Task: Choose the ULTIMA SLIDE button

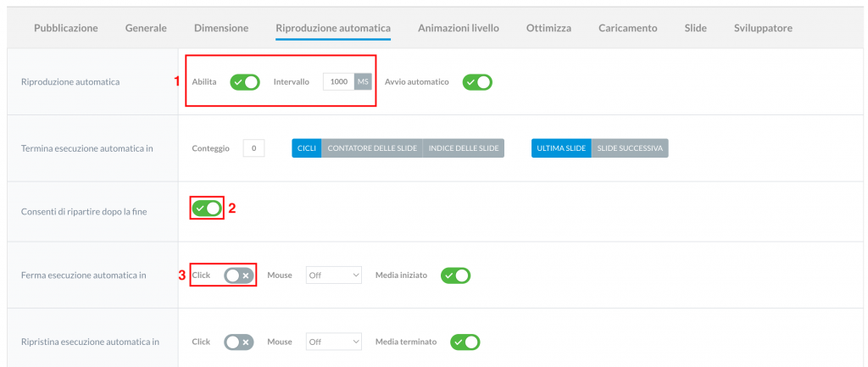Action: [x=561, y=148]
